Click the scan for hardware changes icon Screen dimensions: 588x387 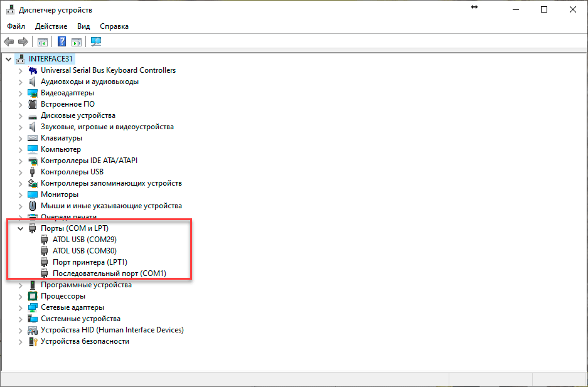[x=96, y=41]
